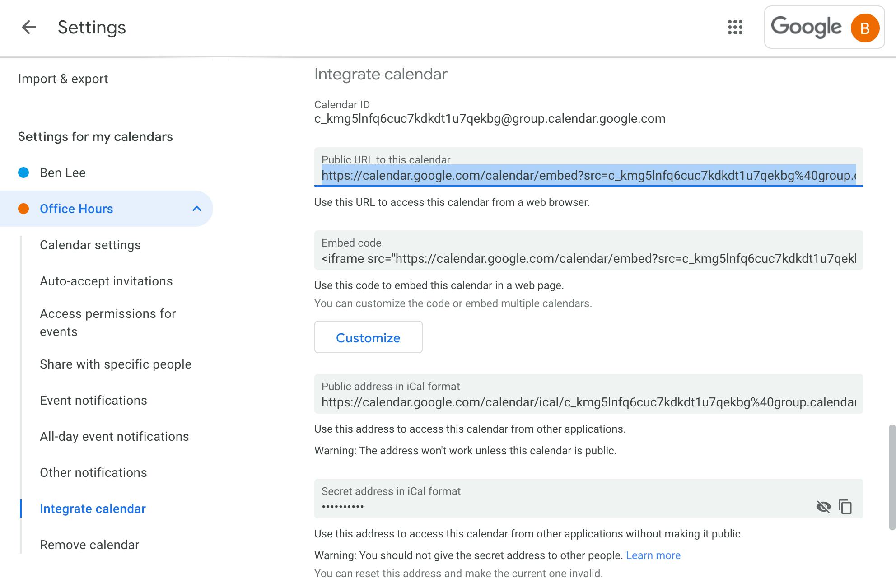Follow the Learn more link

tap(653, 555)
